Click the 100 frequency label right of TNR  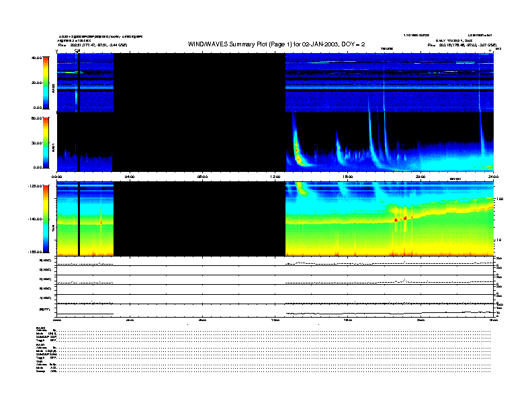tap(500, 199)
